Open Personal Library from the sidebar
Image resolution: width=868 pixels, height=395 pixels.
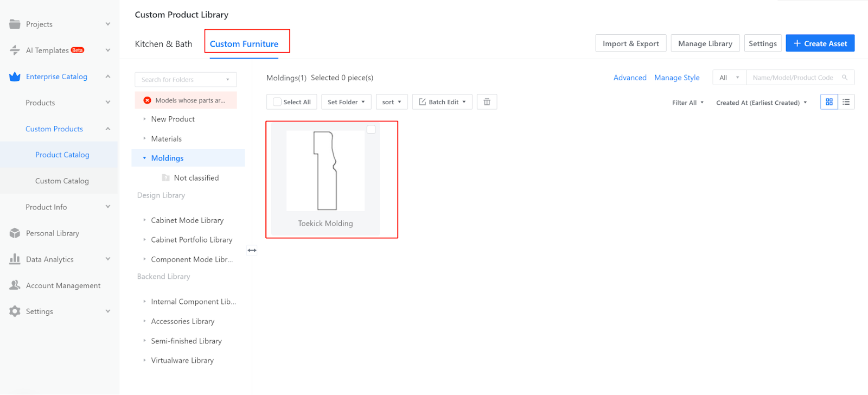click(53, 233)
